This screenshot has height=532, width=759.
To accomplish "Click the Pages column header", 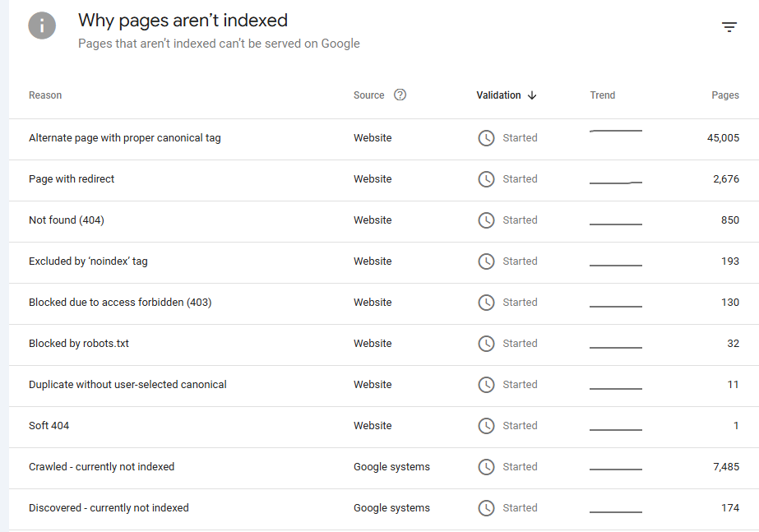I will (724, 95).
